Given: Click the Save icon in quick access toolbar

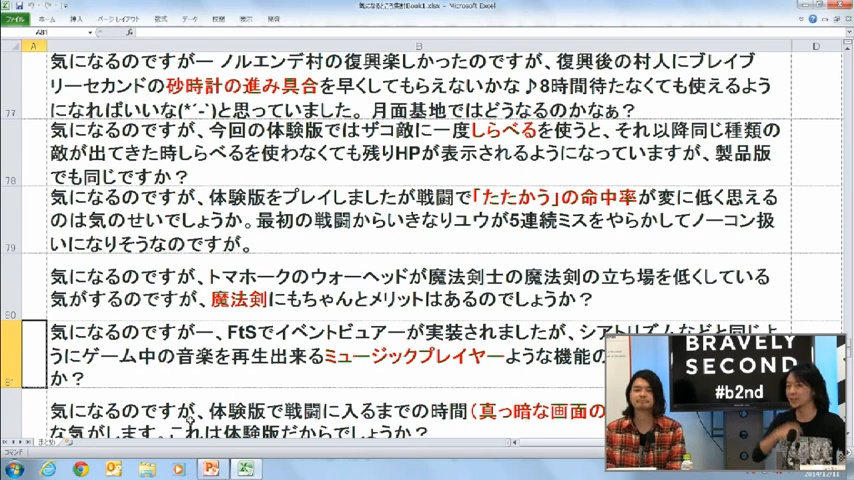Looking at the screenshot, I should click(x=19, y=5).
